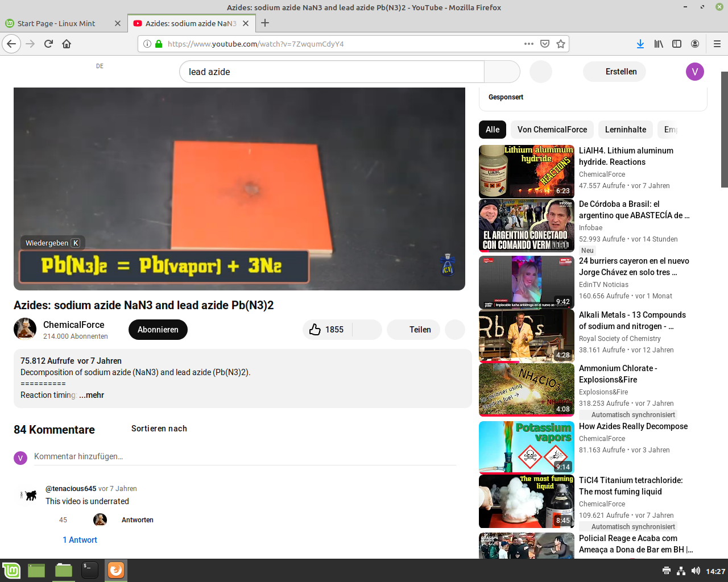This screenshot has height=582, width=728.
Task: Open the Linux Mint start menu
Action: (x=11, y=570)
